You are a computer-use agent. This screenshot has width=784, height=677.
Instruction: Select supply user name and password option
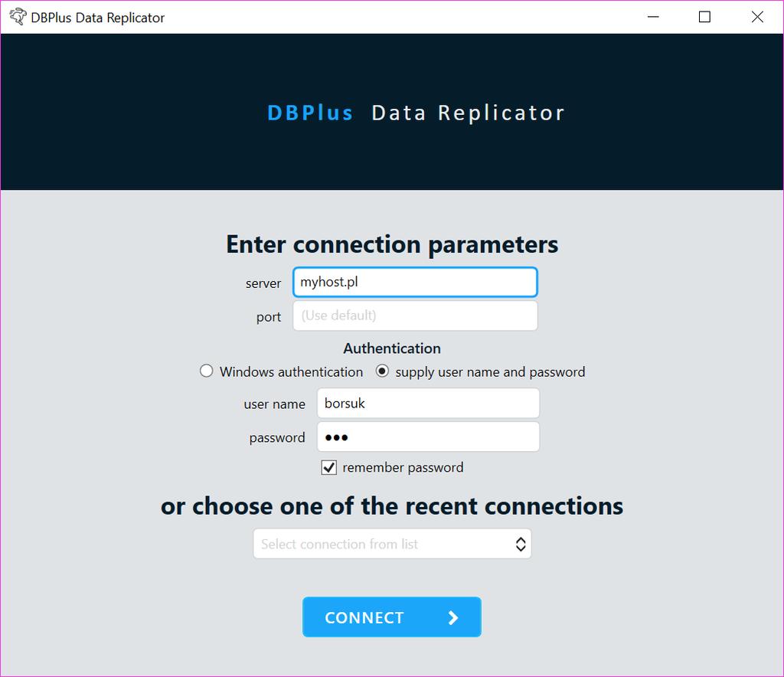[382, 371]
